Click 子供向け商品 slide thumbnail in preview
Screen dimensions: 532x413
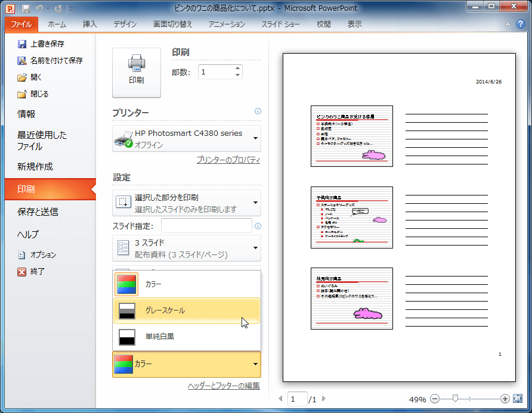(x=352, y=218)
